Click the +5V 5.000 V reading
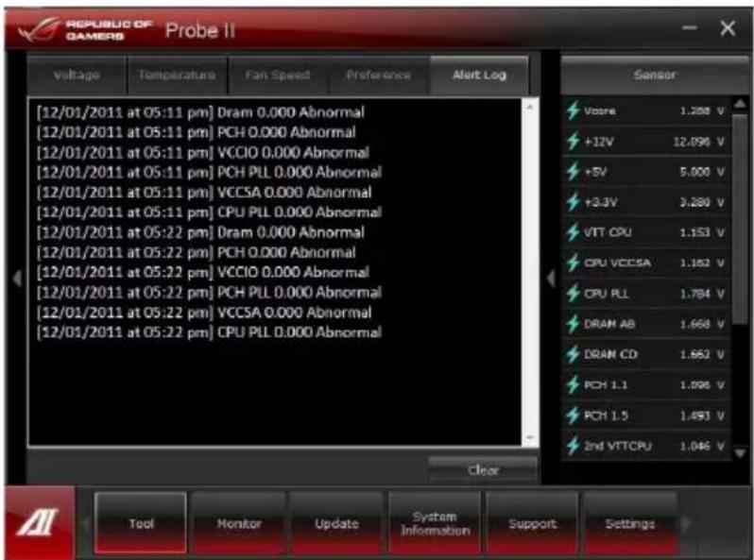Image resolution: width=754 pixels, height=560 pixels. coord(702,172)
